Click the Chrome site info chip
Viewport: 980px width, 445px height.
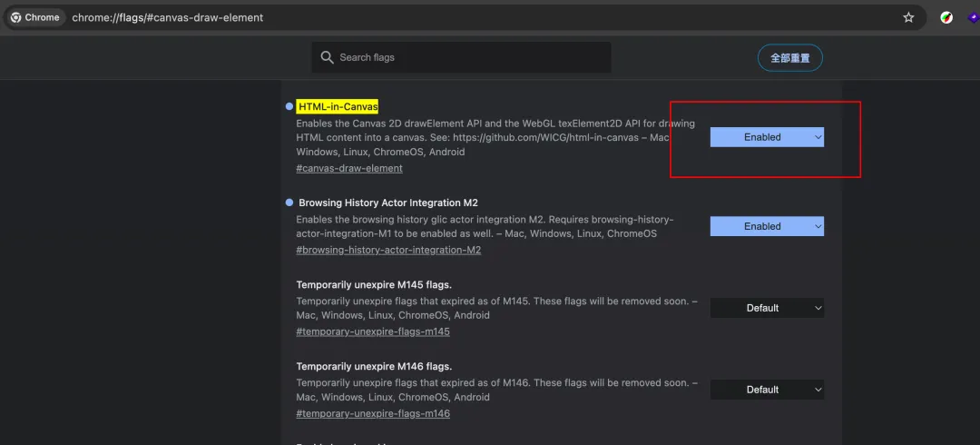pyautogui.click(x=36, y=17)
